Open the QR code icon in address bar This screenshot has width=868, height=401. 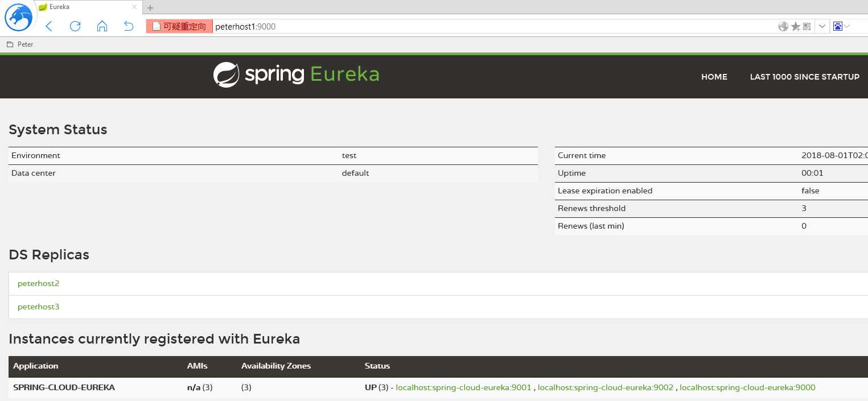tap(807, 26)
